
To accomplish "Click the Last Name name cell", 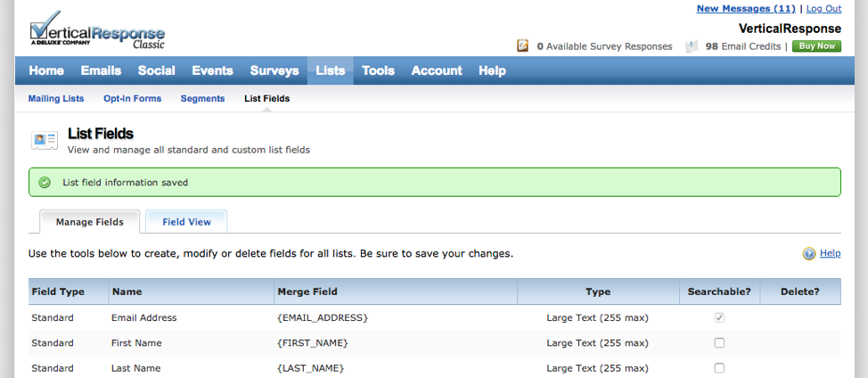I will (x=136, y=368).
